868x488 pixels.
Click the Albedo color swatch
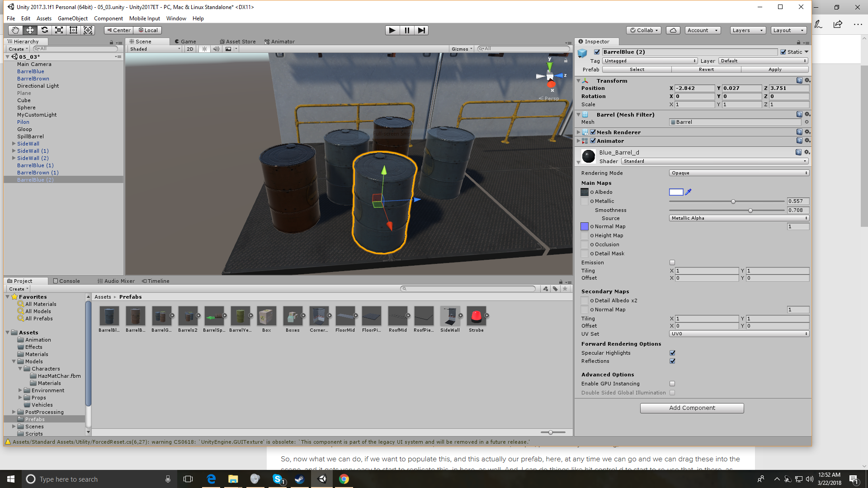[x=676, y=192]
